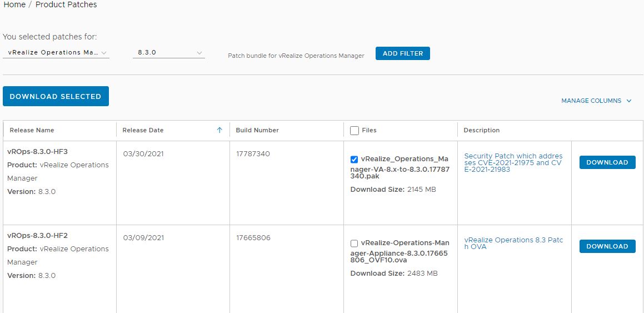Image resolution: width=644 pixels, height=313 pixels.
Task: Expand the vRealize Operations Manager product dropdown
Action: click(56, 53)
